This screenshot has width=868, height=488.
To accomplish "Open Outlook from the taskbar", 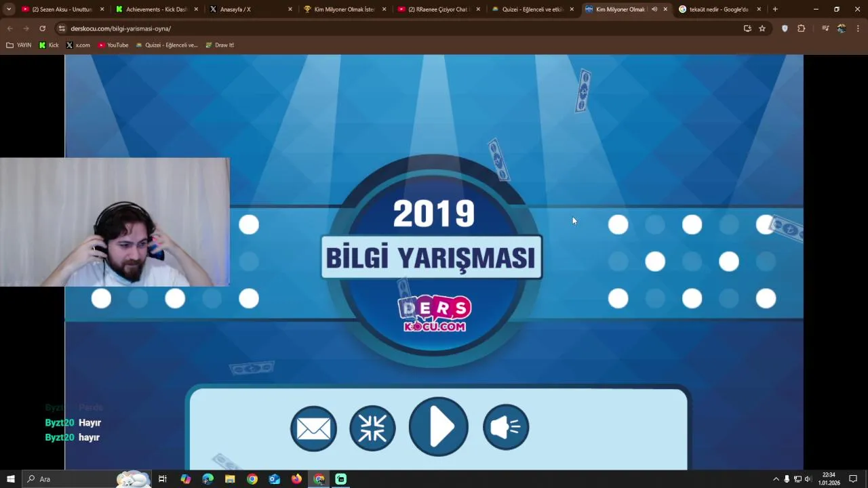I will [x=275, y=479].
